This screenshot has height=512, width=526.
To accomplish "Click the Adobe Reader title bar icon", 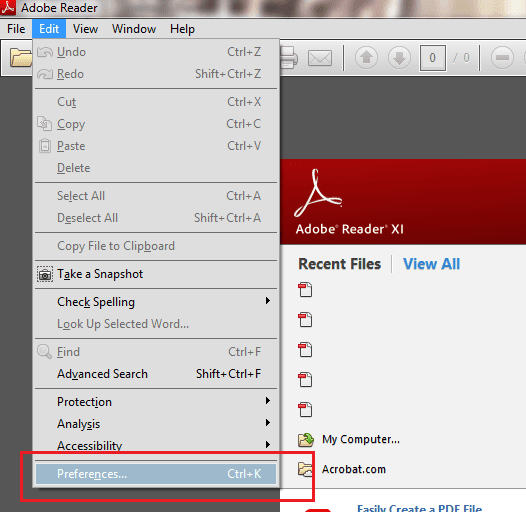I will tap(8, 7).
